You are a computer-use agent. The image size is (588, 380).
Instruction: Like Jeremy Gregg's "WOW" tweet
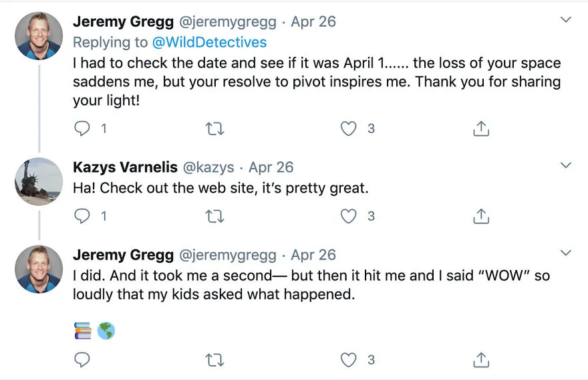tap(348, 360)
